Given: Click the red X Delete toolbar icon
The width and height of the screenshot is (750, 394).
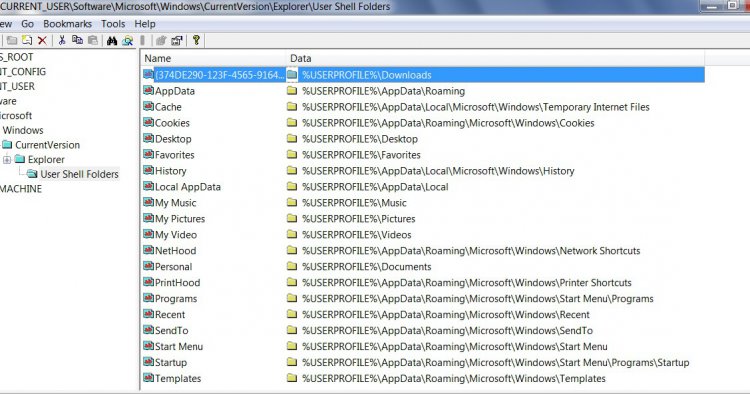Looking at the screenshot, I should pyautogui.click(x=42, y=41).
